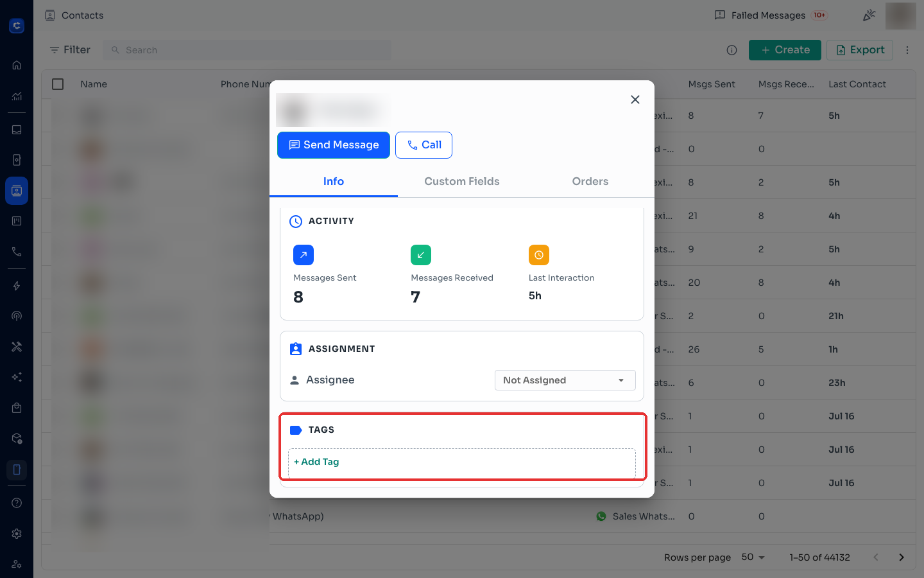Open the phone calls icon in sidebar
Image resolution: width=924 pixels, height=578 pixels.
click(x=17, y=252)
